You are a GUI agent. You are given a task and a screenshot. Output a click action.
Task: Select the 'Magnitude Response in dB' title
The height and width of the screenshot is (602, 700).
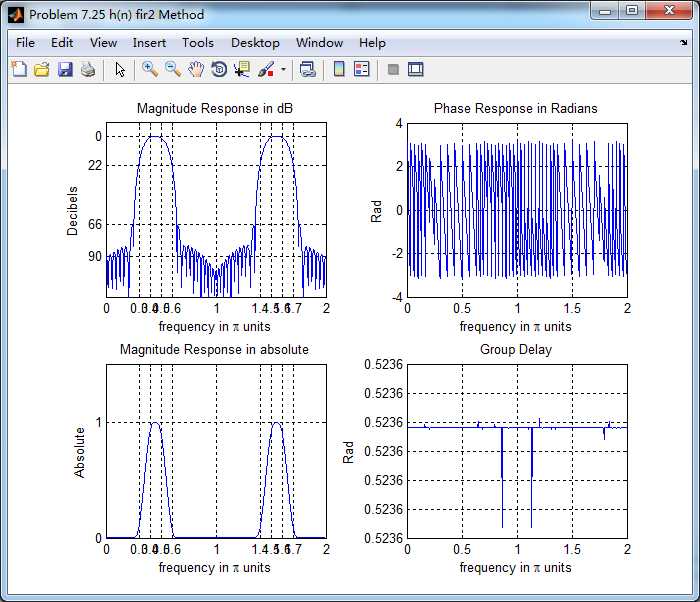click(215, 109)
